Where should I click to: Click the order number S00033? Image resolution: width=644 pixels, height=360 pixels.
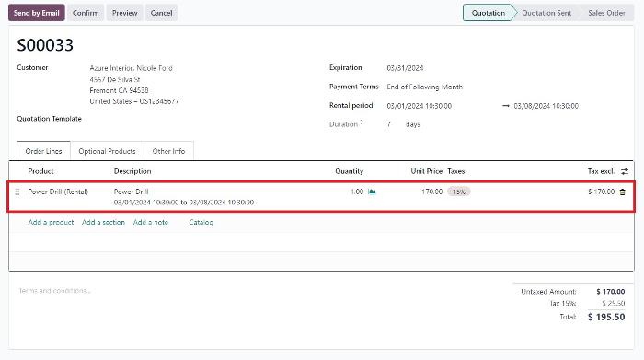coord(45,45)
